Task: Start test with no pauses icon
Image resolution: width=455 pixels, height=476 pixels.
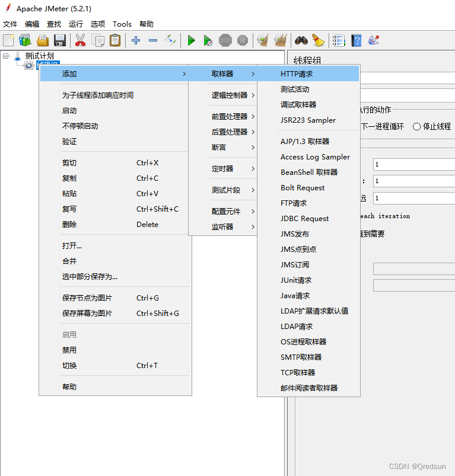Action: click(208, 40)
